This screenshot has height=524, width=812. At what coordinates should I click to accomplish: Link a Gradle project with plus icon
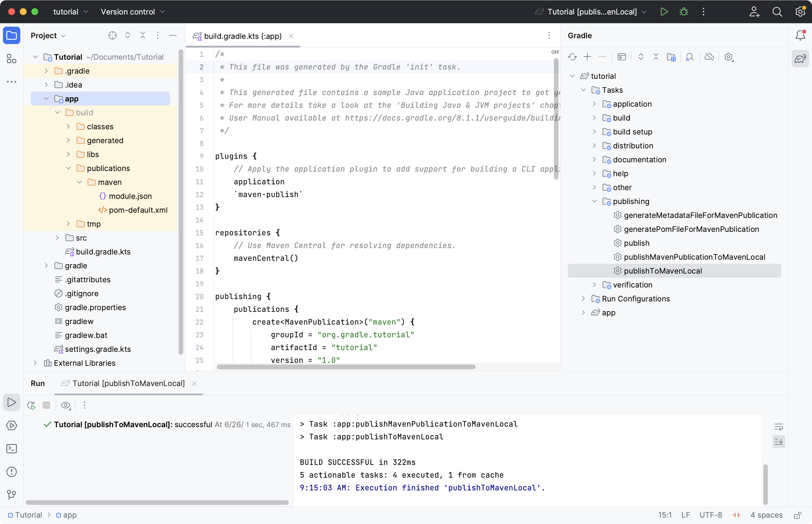pyautogui.click(x=587, y=57)
